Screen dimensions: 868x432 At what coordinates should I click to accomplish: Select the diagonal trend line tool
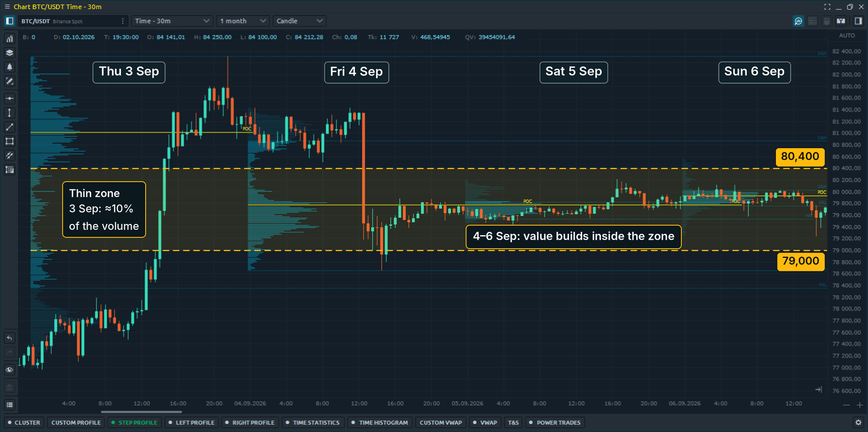click(x=10, y=127)
